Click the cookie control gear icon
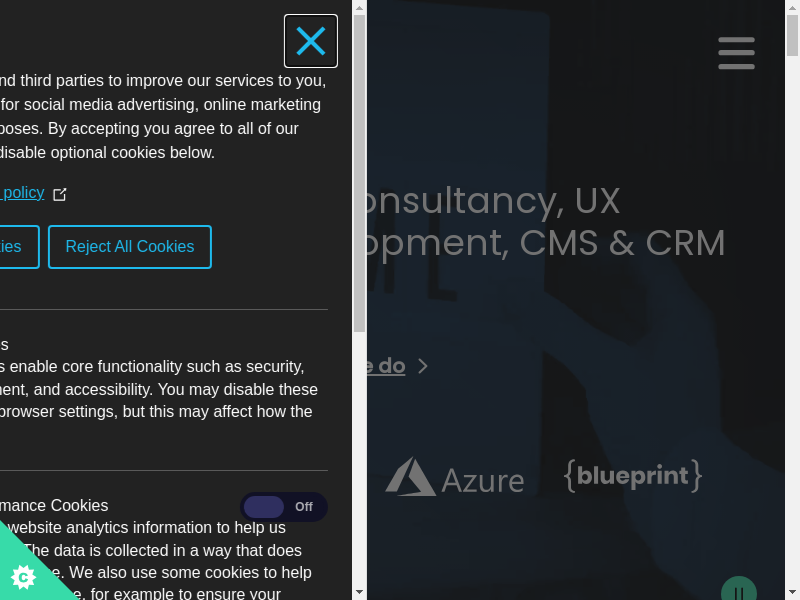The width and height of the screenshot is (800, 600). (23, 577)
